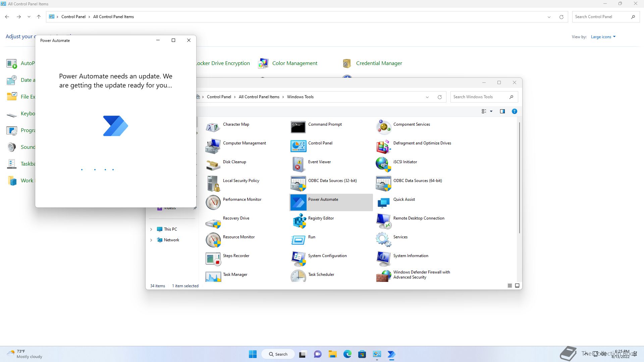Screen dimensions: 644x362
Task: Select Remote Desktop Connection icon
Action: coord(383,221)
